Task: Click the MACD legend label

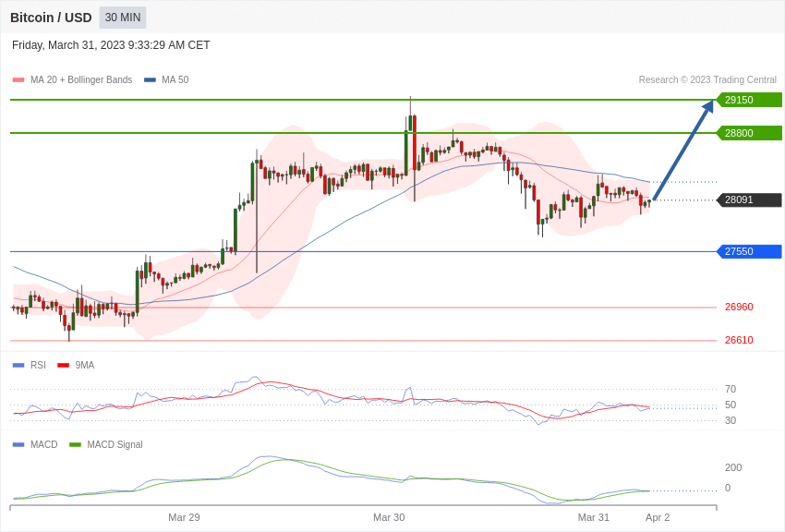Action: (44, 444)
